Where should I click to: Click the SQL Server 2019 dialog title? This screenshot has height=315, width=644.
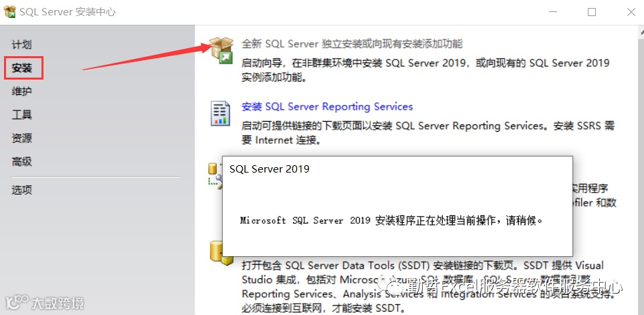270,169
